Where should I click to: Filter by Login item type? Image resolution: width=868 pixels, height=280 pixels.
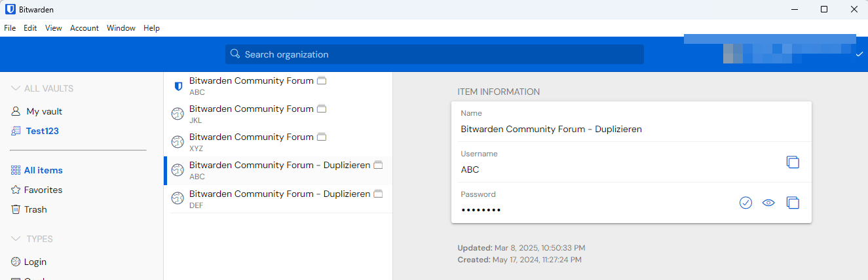tap(35, 262)
